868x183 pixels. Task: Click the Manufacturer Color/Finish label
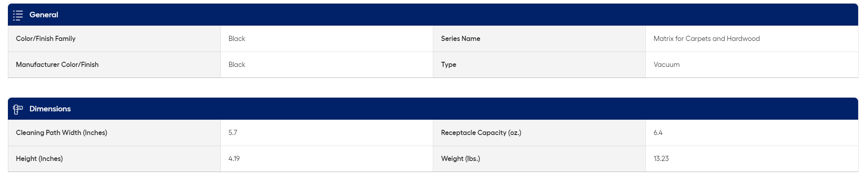point(57,65)
